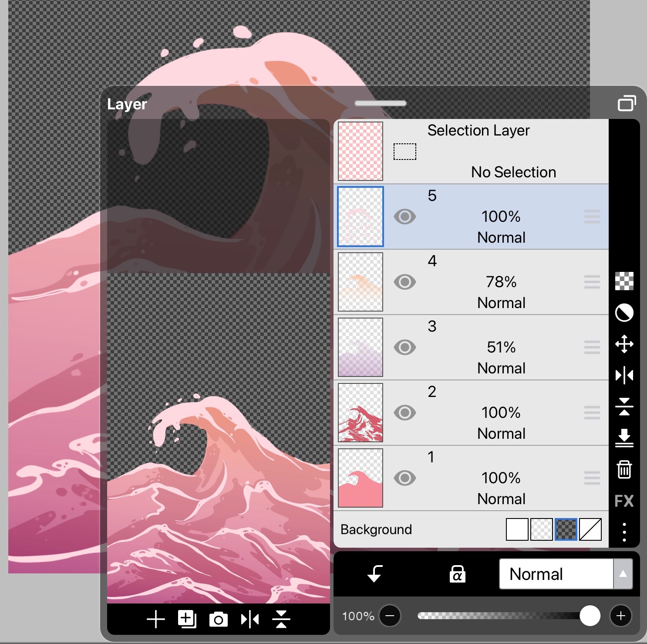Add a new layer with plus icon

(156, 619)
